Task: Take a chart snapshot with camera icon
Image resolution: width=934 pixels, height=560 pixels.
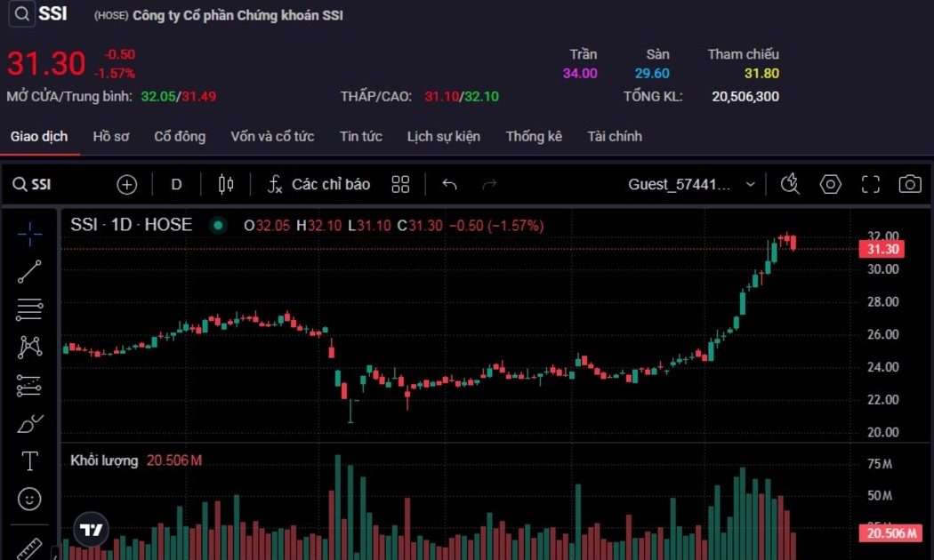Action: click(x=909, y=184)
